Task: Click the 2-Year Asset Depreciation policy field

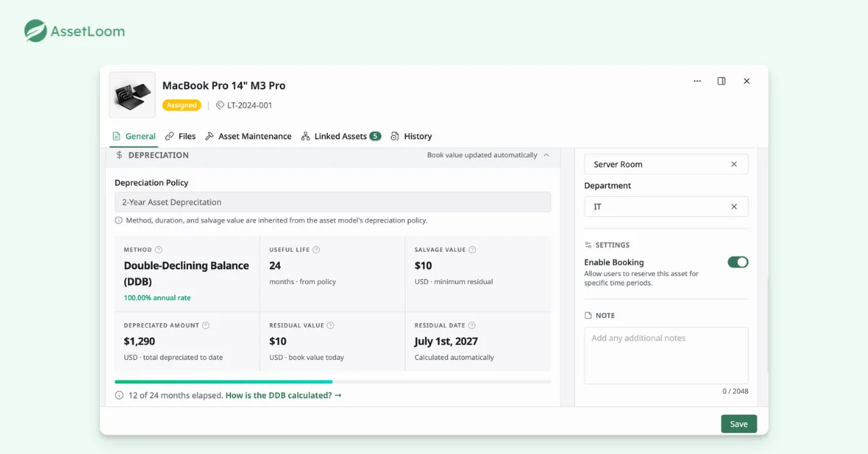Action: click(x=333, y=202)
